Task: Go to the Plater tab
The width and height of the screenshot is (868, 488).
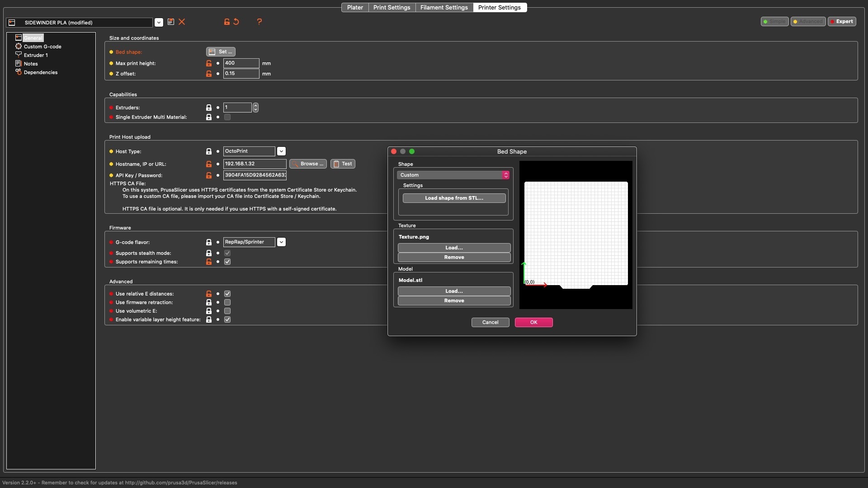Action: tap(355, 7)
